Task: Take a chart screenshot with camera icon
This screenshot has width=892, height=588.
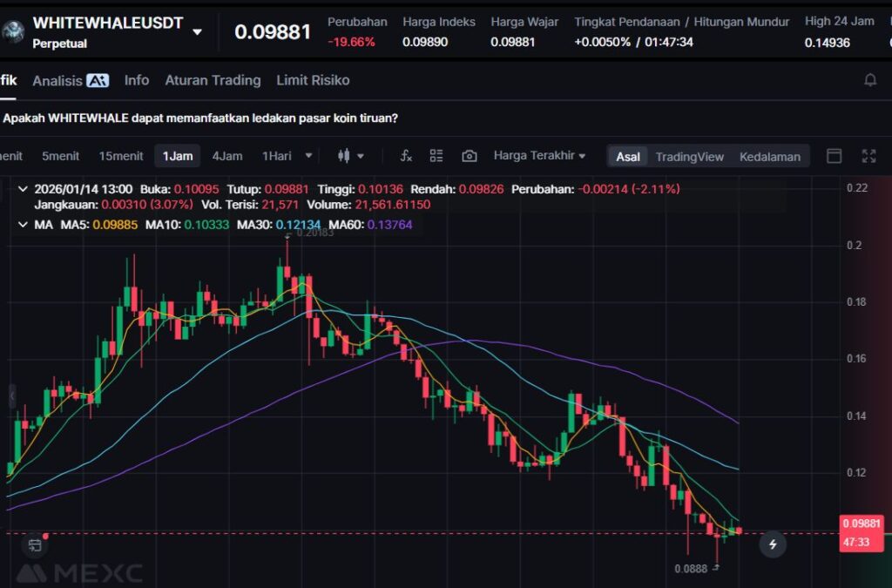Action: 470,156
